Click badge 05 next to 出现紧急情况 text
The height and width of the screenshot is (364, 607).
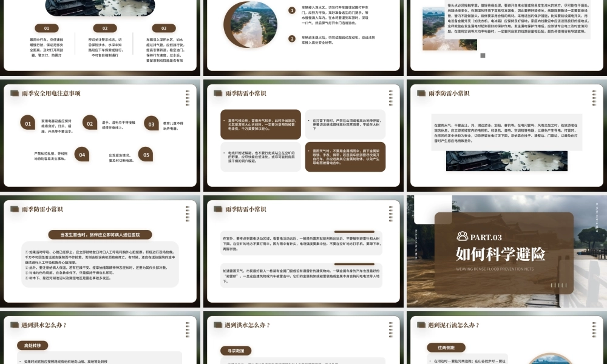coord(146,154)
